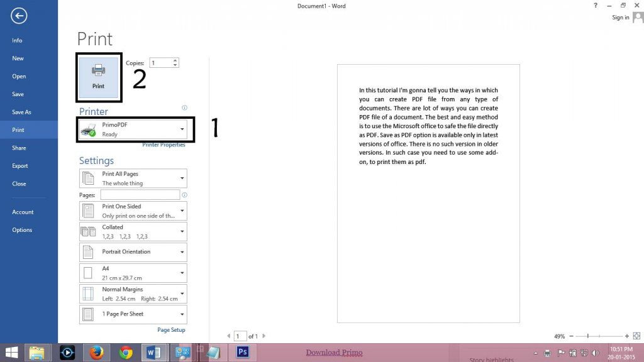The image size is (644, 362).
Task: Click the Zoom to Page icon
Action: [x=636, y=336]
